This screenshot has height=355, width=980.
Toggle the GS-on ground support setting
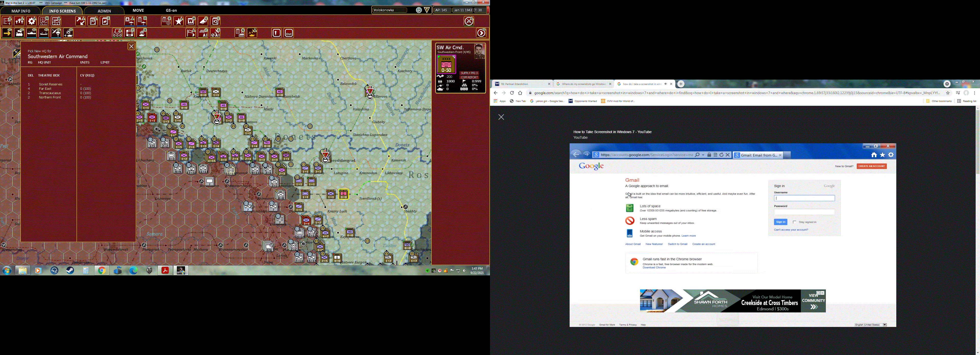171,10
